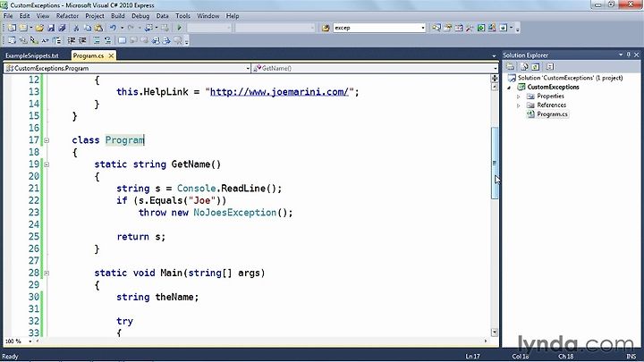Viewport: 644px width, 362px height.
Task: Click the New Project toolbar icon
Action: [12, 28]
